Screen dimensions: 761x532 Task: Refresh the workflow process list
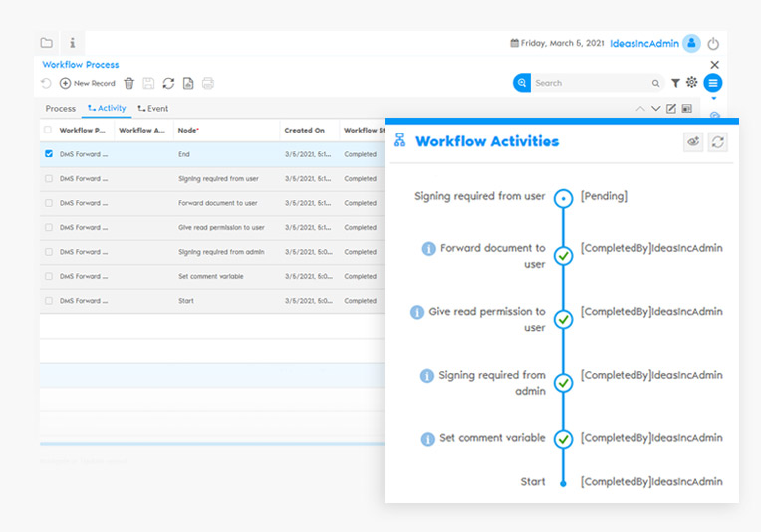(x=168, y=83)
